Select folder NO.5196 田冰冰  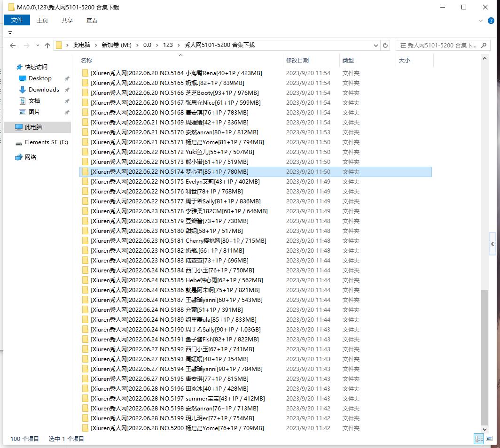coord(256,389)
